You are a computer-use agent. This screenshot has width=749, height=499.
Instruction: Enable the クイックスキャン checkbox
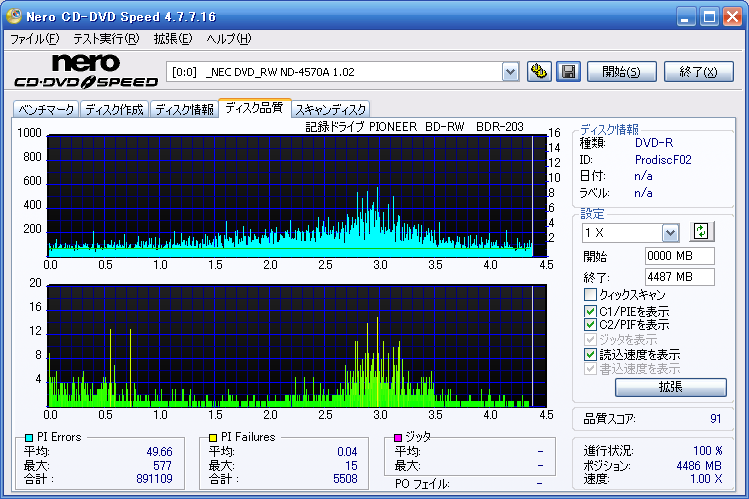(x=590, y=294)
